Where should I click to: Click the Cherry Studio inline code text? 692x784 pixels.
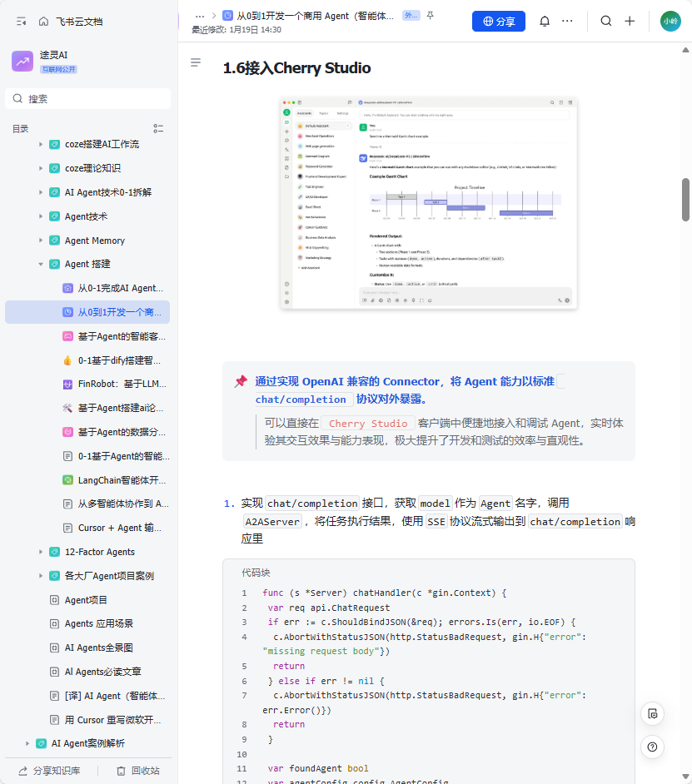coord(368,424)
